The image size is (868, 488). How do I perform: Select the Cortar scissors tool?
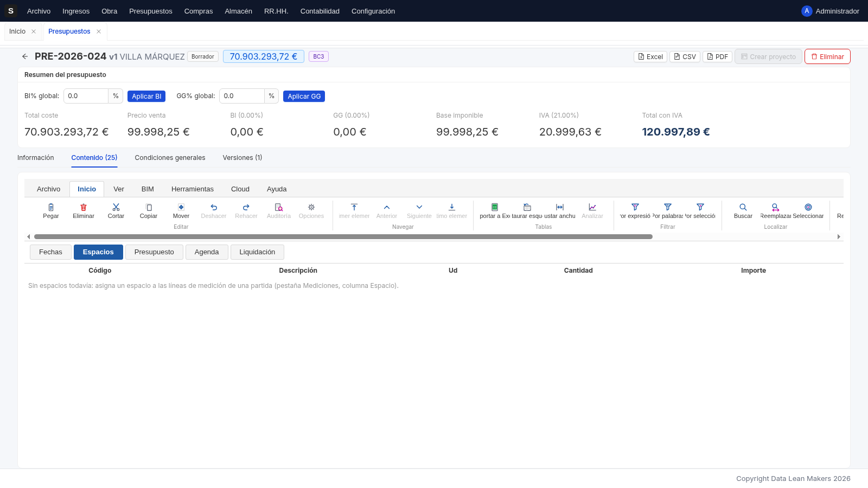point(116,207)
